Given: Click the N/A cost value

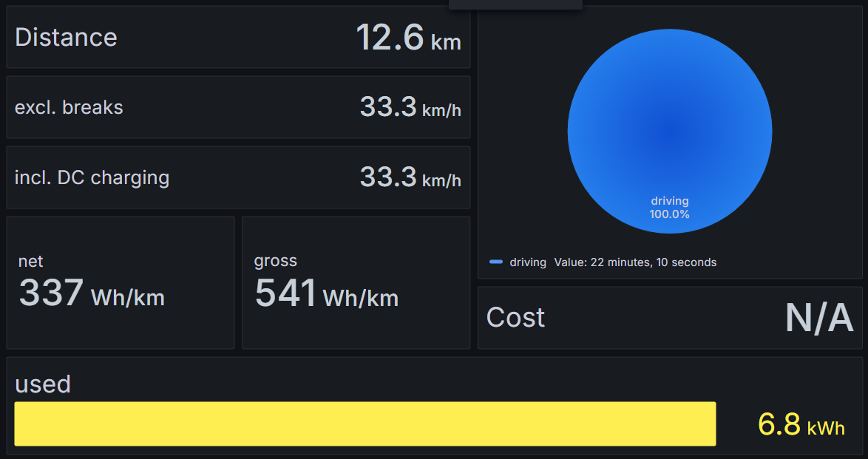Looking at the screenshot, I should point(818,319).
